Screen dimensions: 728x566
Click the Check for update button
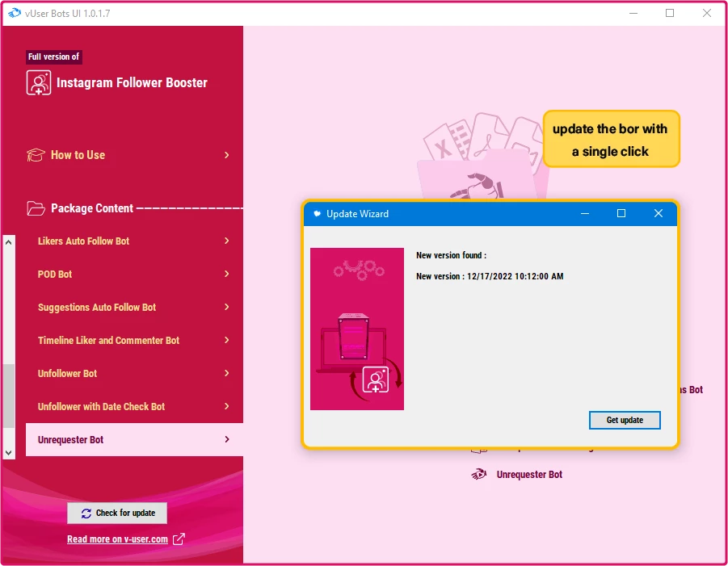(117, 513)
